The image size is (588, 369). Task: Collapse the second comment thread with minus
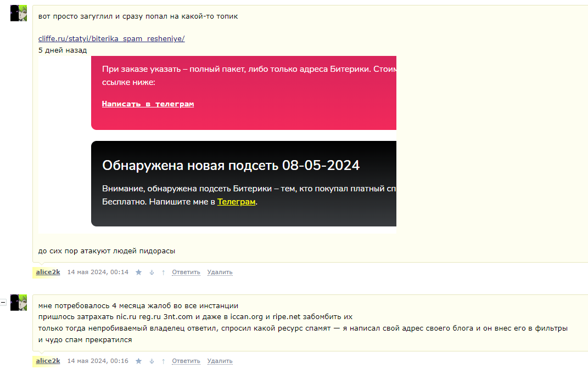[3, 302]
